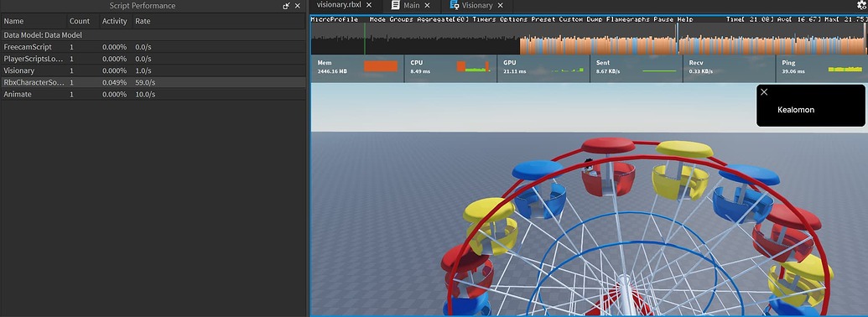
Task: Click the 0.049% activity value
Action: point(115,82)
